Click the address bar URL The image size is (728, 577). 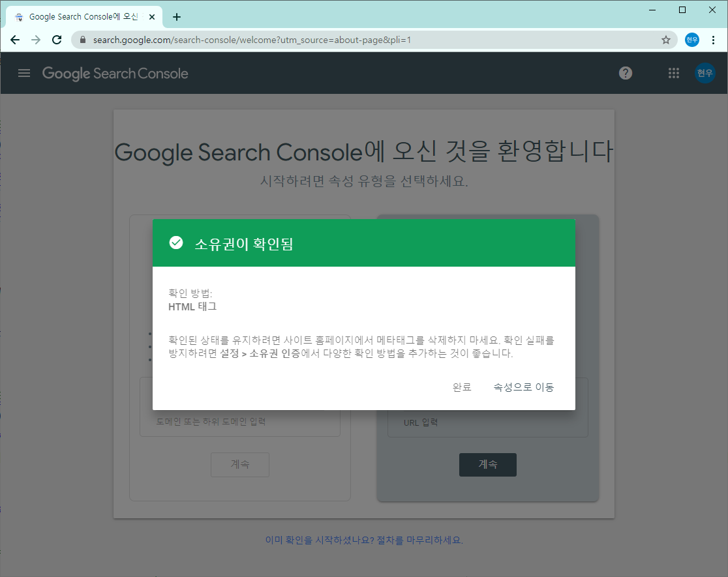tap(252, 40)
